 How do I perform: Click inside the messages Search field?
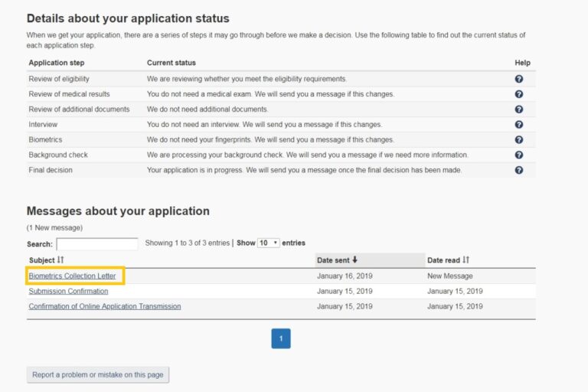click(x=97, y=244)
